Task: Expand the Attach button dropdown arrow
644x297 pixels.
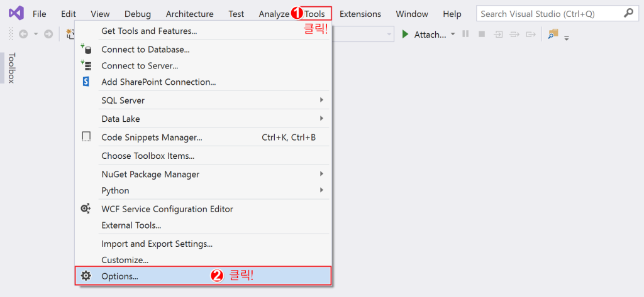Action: [453, 34]
